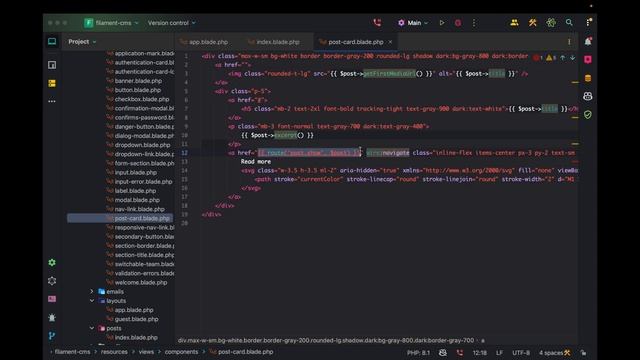Run the Main configuration with play icon

tap(442, 23)
